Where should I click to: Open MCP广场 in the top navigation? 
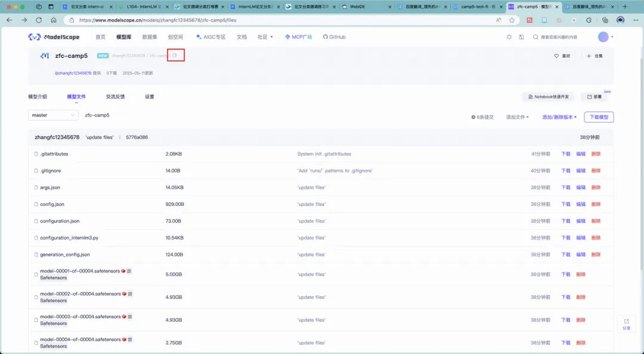[299, 37]
